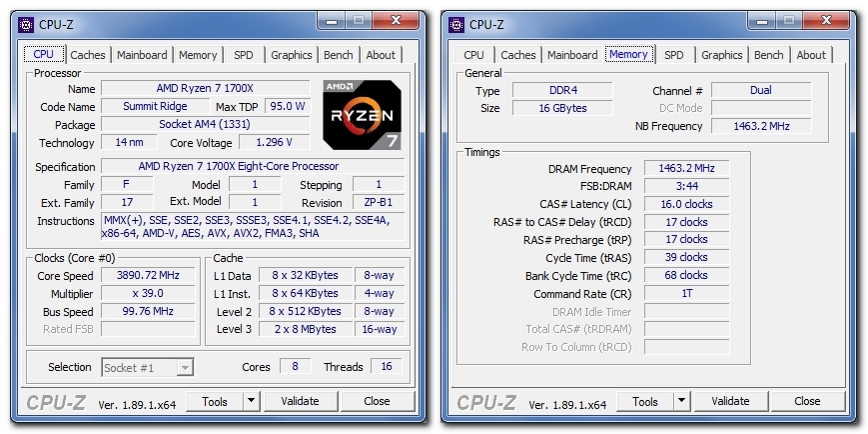Screen dimensions: 868x434
Task: Minimize the right CPU-Z window
Action: point(762,21)
